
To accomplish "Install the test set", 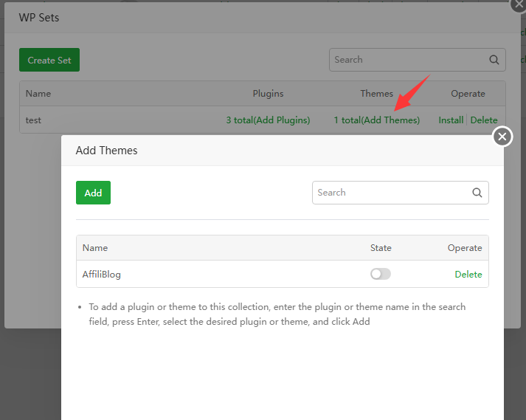I will click(451, 120).
